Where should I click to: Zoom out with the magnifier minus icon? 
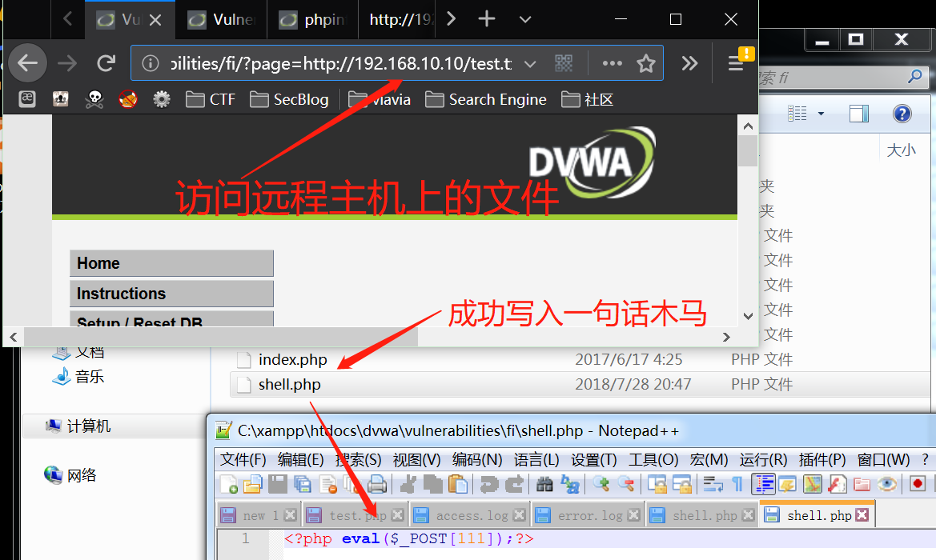coord(625,484)
